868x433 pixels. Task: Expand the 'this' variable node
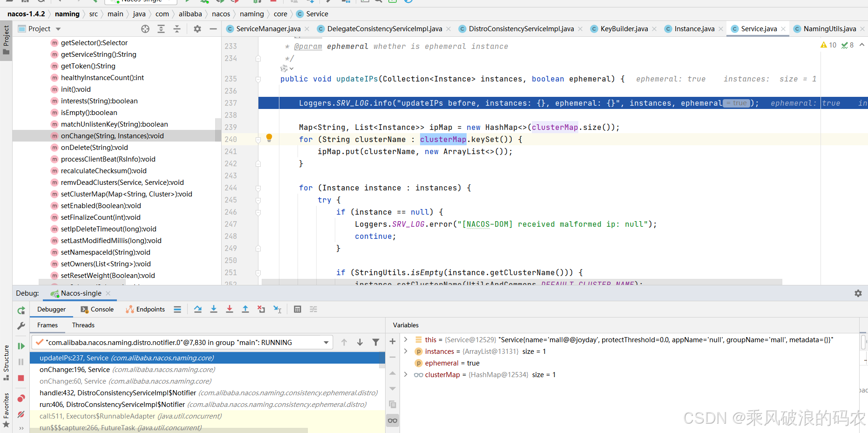pyautogui.click(x=406, y=340)
